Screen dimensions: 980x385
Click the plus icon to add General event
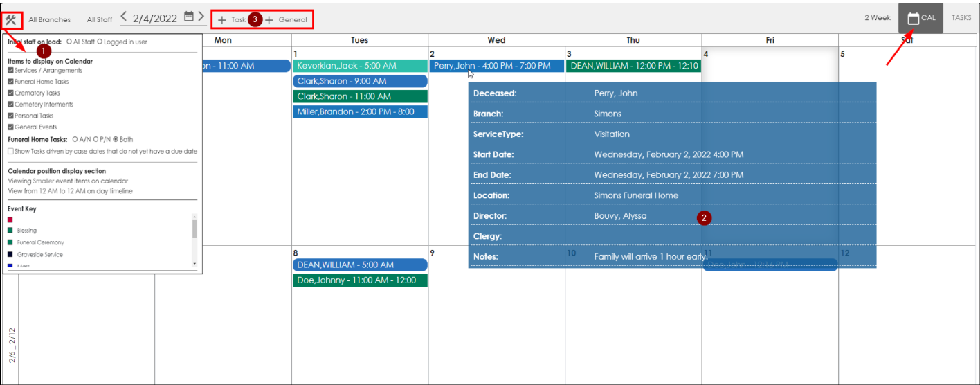point(269,20)
